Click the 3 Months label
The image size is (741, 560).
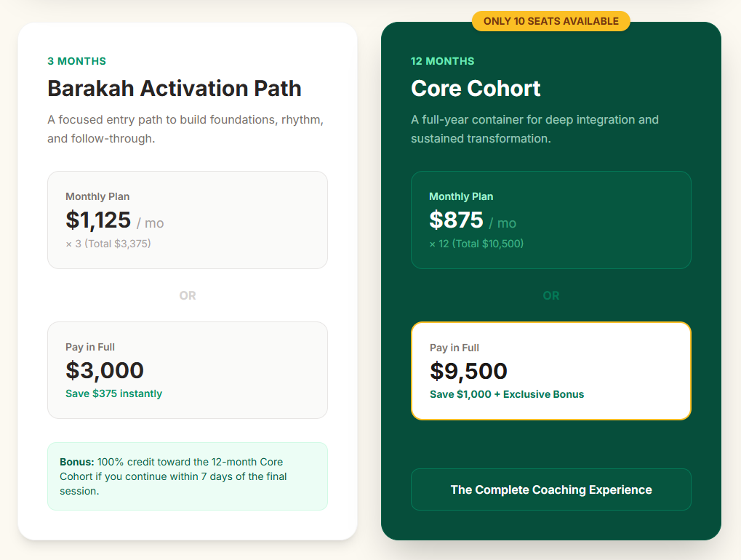point(76,61)
